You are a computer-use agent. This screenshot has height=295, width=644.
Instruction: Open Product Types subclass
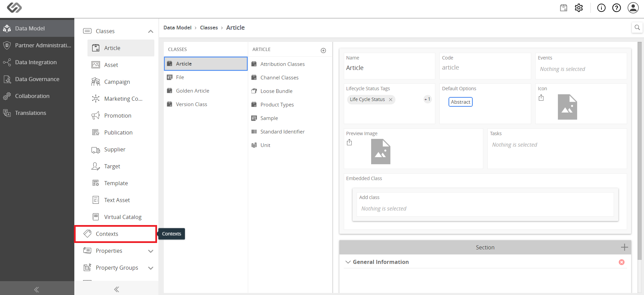click(x=290, y=104)
